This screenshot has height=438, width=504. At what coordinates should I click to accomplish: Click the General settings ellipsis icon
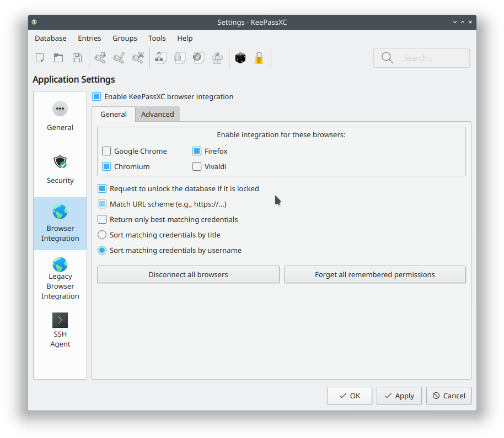pos(60,109)
